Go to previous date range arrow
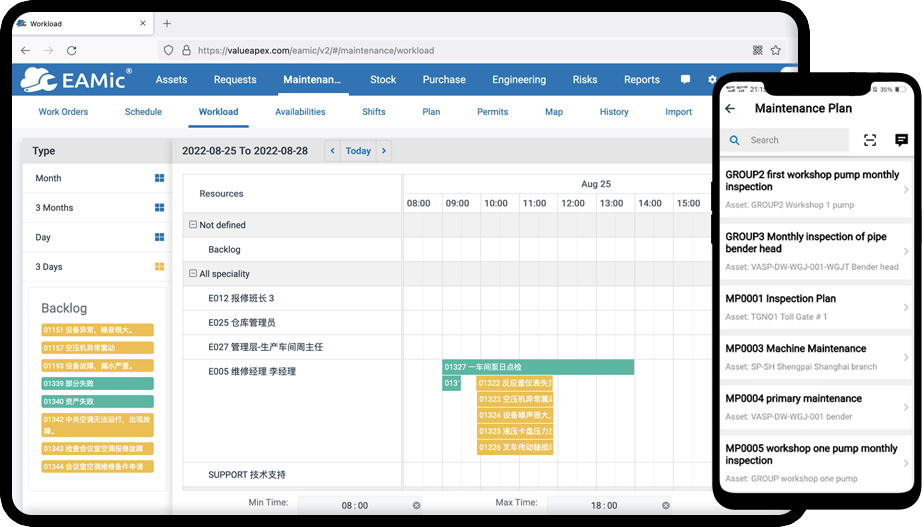Screen dimensions: 922x527 [x=332, y=151]
